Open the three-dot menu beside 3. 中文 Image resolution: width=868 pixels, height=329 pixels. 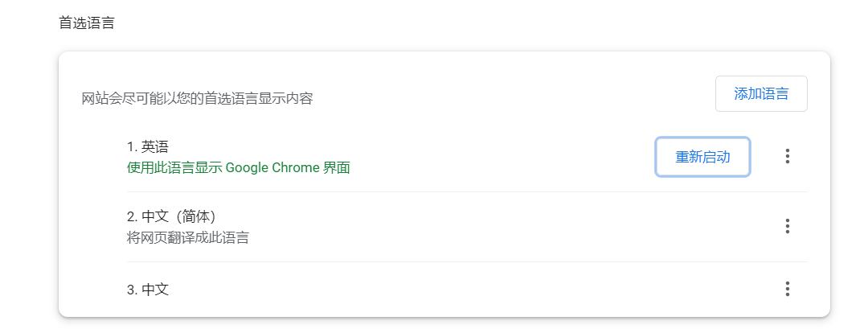click(787, 289)
